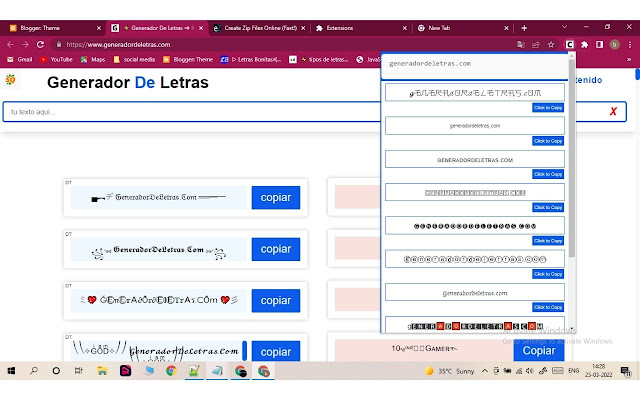Open the Google Translate icon in address bar

(x=521, y=44)
